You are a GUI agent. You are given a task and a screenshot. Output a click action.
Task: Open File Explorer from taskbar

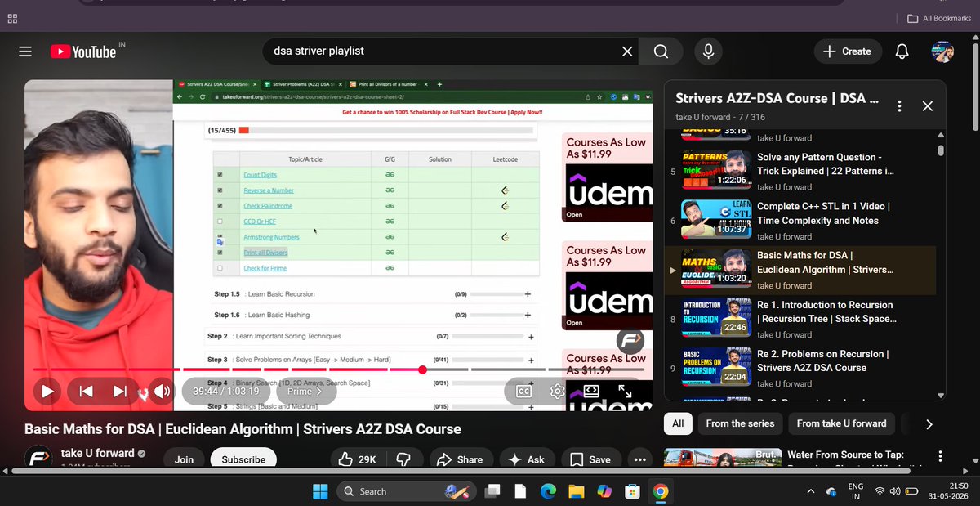(x=577, y=491)
